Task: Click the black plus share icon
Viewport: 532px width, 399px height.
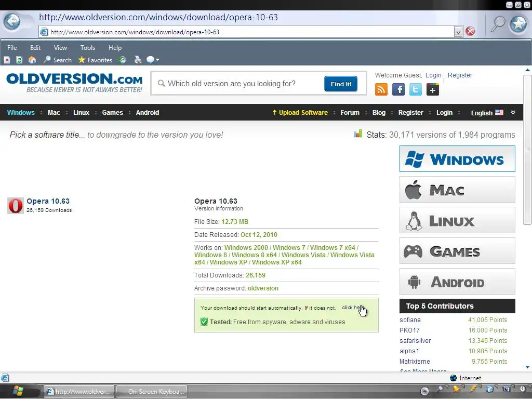Action: pyautogui.click(x=433, y=90)
